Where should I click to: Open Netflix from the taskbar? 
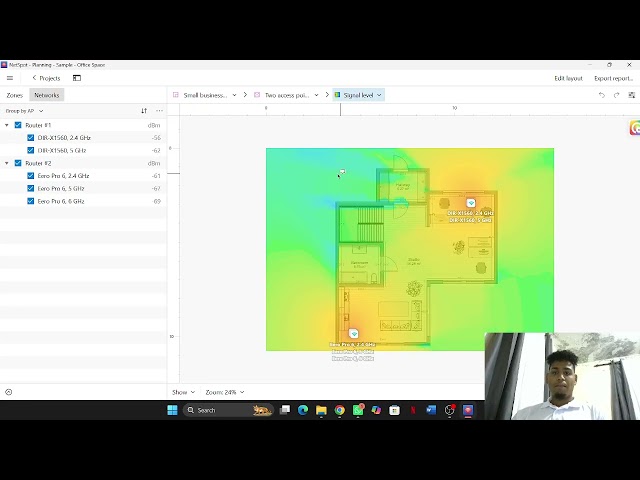point(413,410)
